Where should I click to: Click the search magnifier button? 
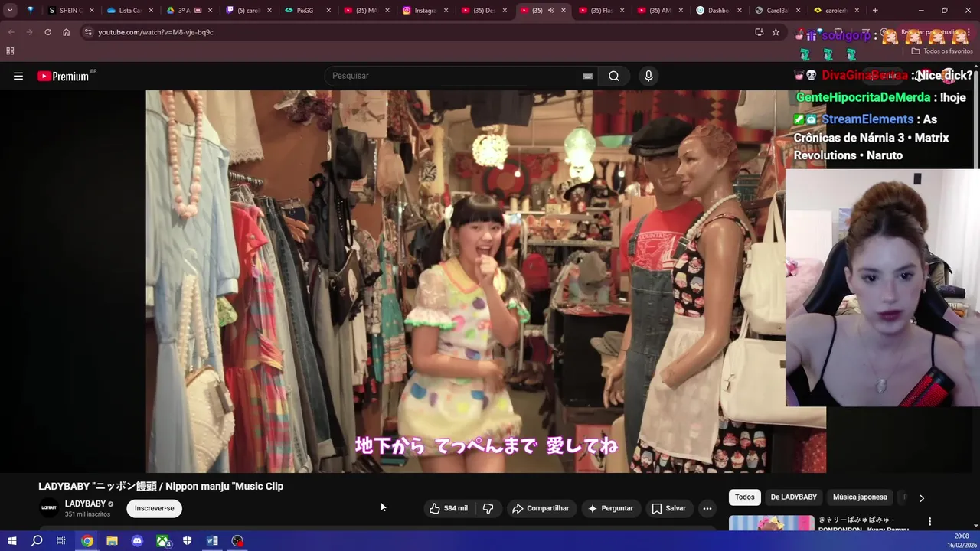point(614,76)
